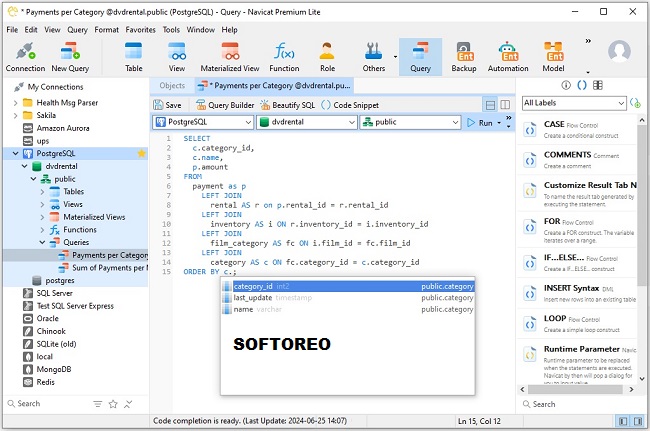
Task: Expand the Sakila folder
Action: click(x=15, y=115)
